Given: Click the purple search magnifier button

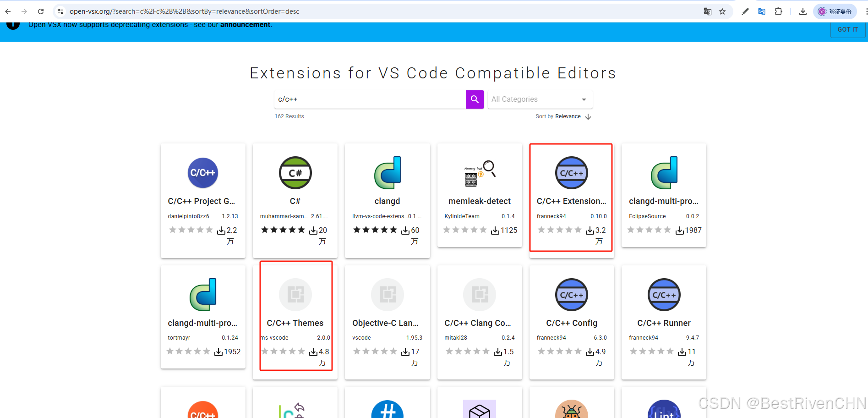Looking at the screenshot, I should point(475,99).
